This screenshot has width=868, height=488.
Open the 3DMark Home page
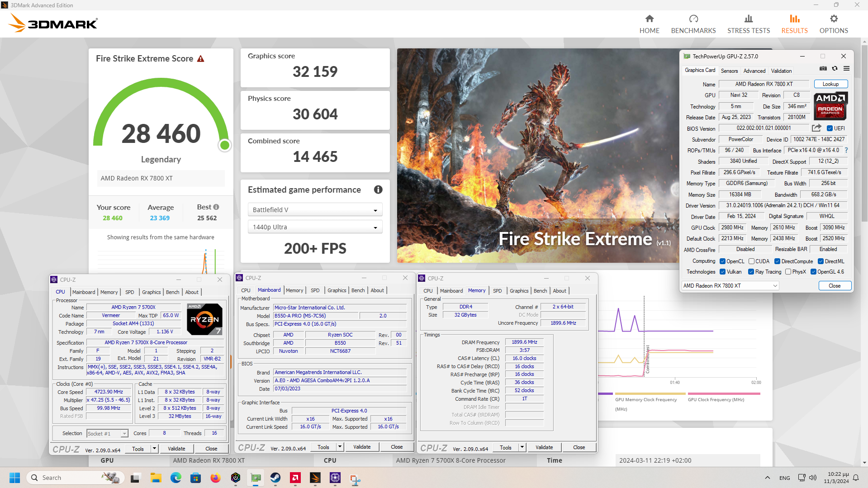coord(649,24)
